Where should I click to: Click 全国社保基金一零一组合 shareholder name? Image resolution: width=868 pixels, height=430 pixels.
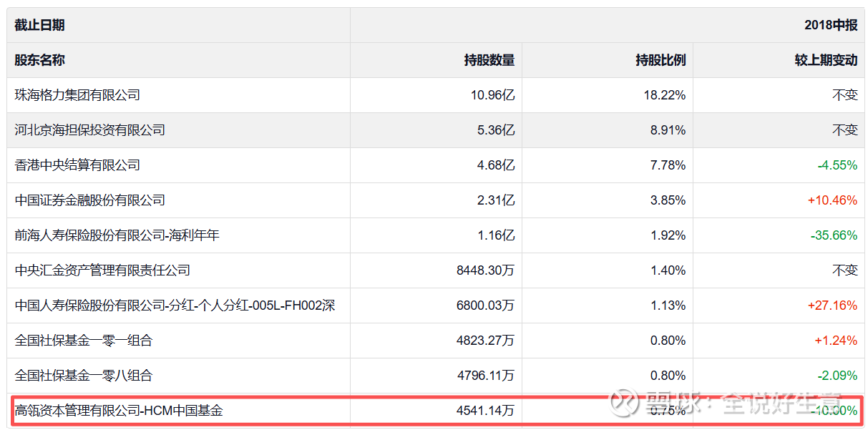coord(84,341)
